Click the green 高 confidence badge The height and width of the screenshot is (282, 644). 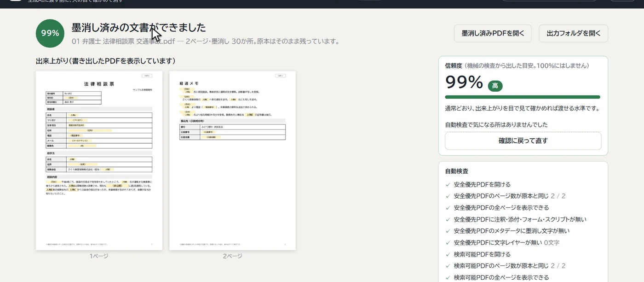coord(495,86)
